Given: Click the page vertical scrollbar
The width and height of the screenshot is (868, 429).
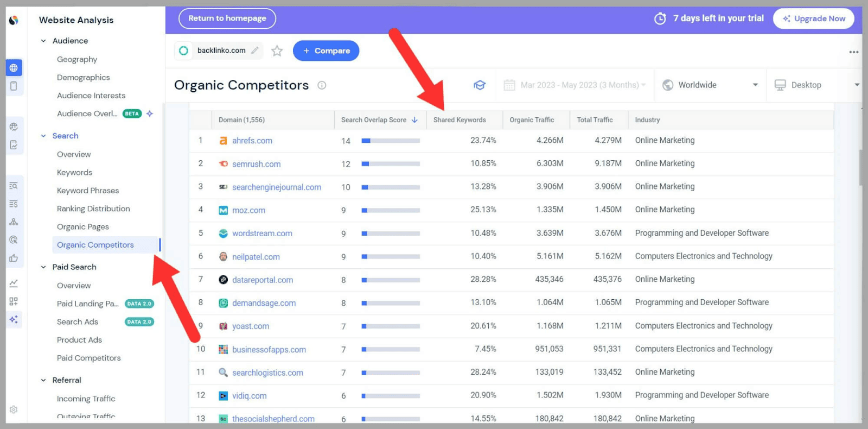Looking at the screenshot, I should 861,168.
